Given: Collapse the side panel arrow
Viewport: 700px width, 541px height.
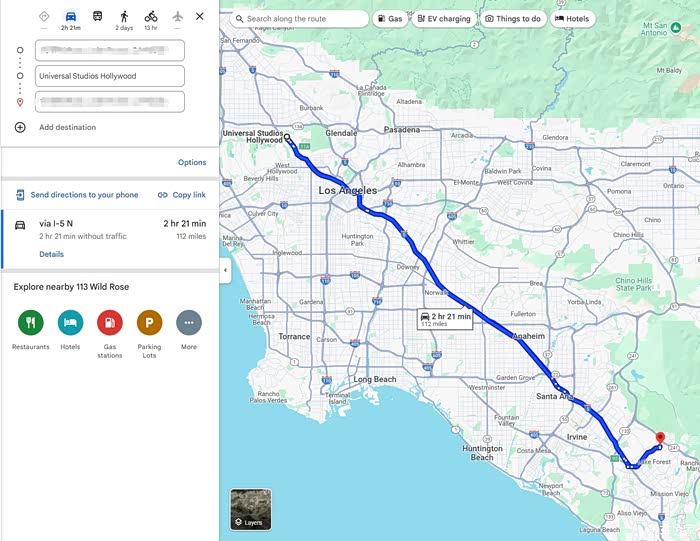Looking at the screenshot, I should (225, 270).
